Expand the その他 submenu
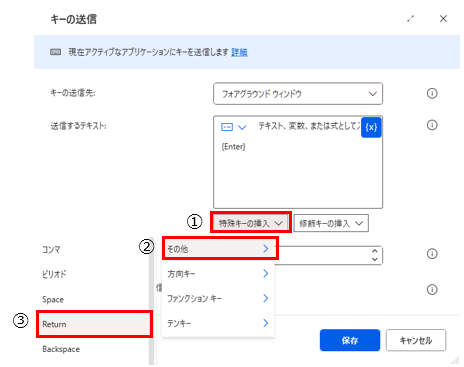The height and width of the screenshot is (367, 464). [x=218, y=249]
